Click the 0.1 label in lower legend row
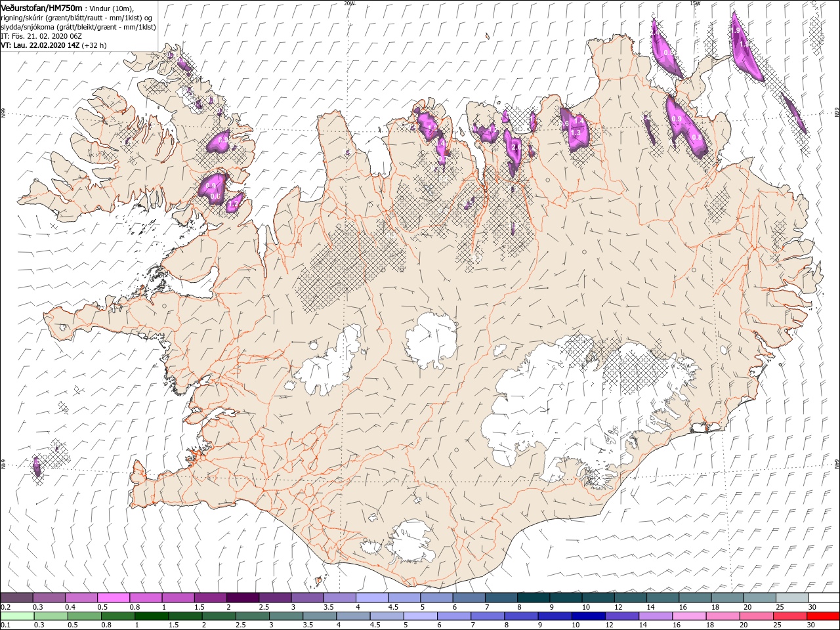 coord(5,625)
